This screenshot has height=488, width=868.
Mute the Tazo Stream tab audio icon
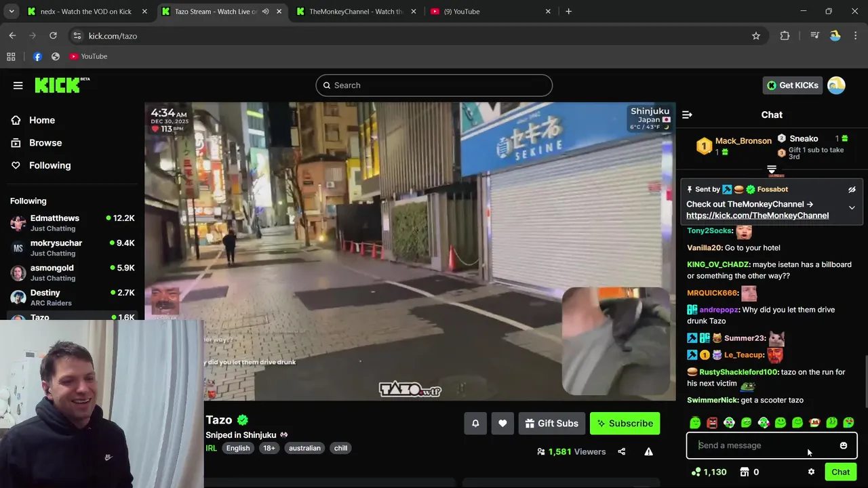tap(265, 12)
